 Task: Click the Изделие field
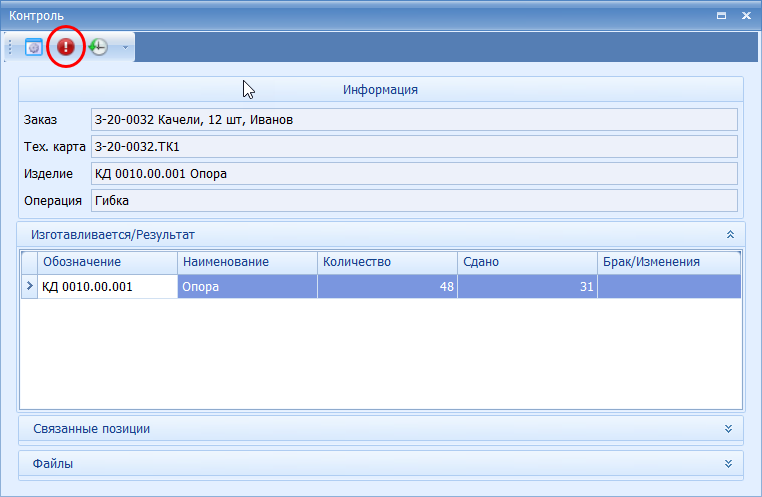point(413,173)
